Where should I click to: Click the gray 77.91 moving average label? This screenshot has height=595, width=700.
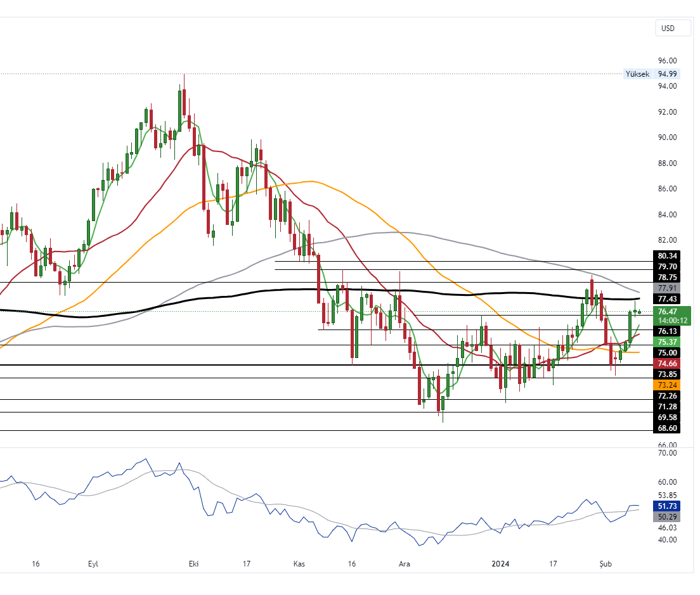coord(668,288)
